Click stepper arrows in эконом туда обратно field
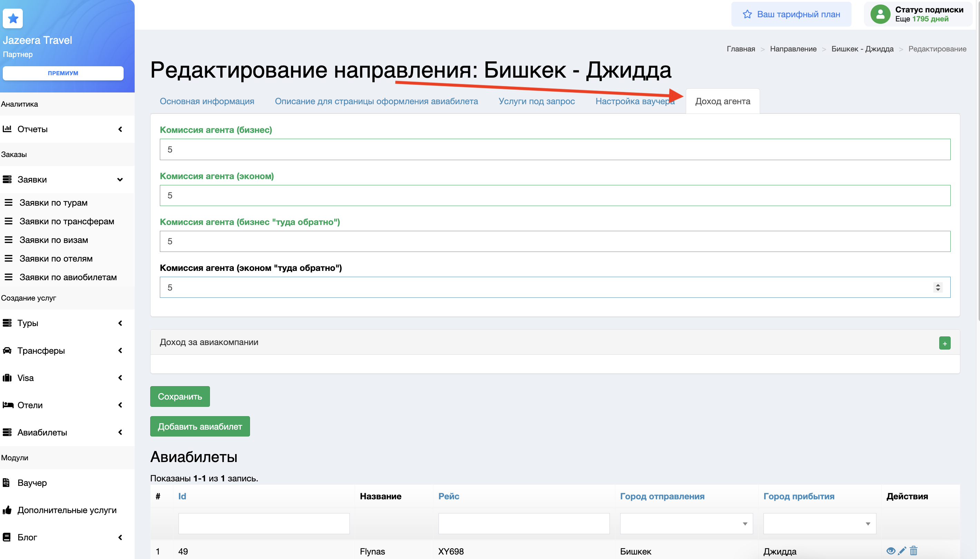 (938, 287)
